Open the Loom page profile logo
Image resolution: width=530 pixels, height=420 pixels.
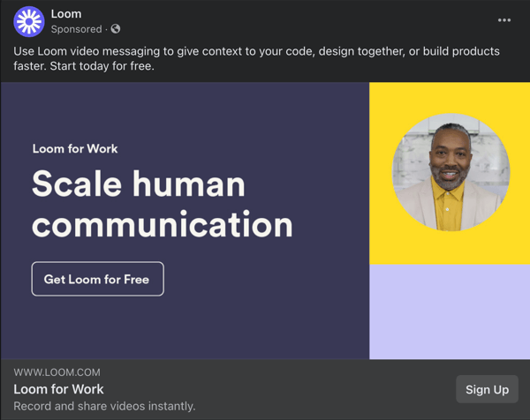coord(29,21)
